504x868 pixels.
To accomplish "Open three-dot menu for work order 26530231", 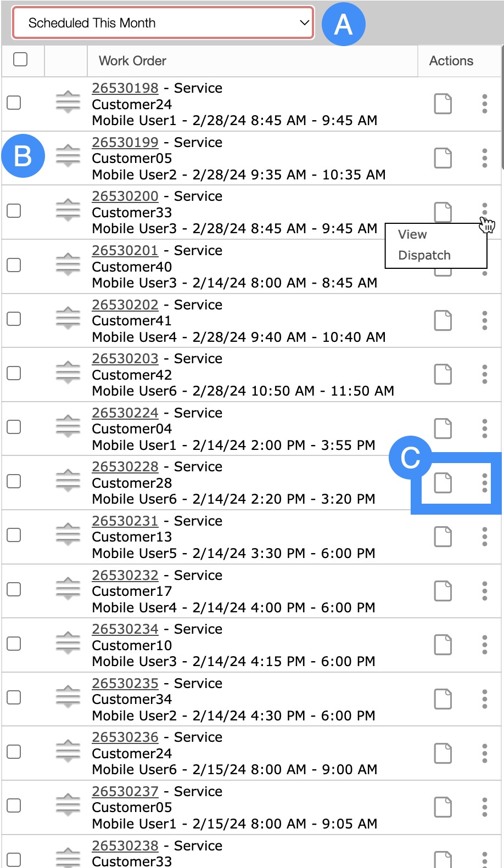I will click(484, 537).
